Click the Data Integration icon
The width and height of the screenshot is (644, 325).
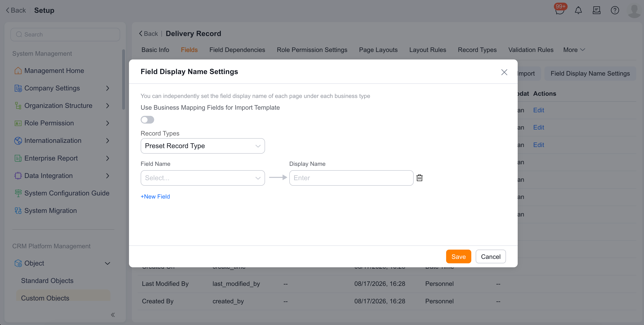click(x=18, y=176)
